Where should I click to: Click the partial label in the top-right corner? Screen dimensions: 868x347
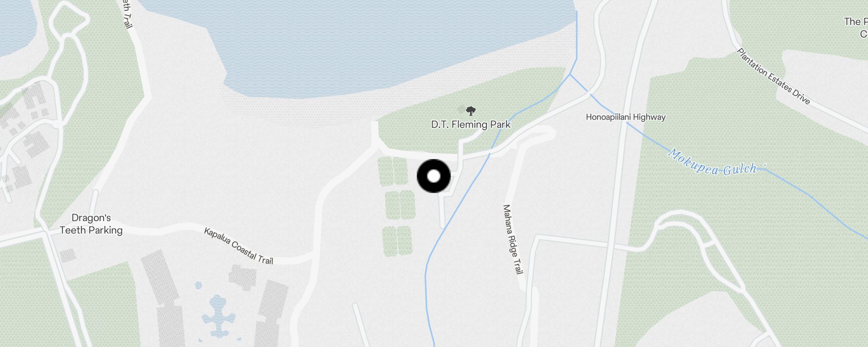click(x=856, y=27)
